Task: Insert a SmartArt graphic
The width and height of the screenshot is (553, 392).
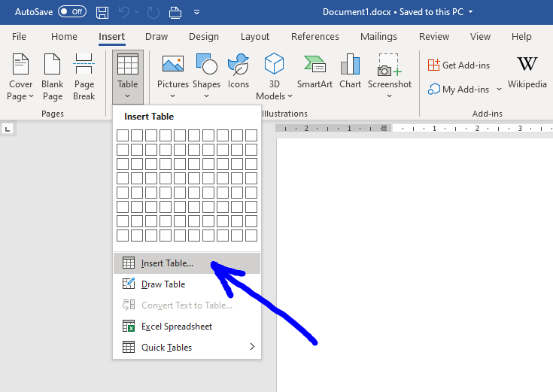Action: [315, 72]
